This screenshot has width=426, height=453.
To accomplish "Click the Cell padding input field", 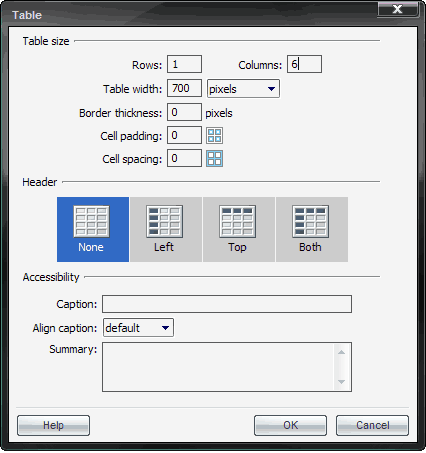I will tap(184, 135).
